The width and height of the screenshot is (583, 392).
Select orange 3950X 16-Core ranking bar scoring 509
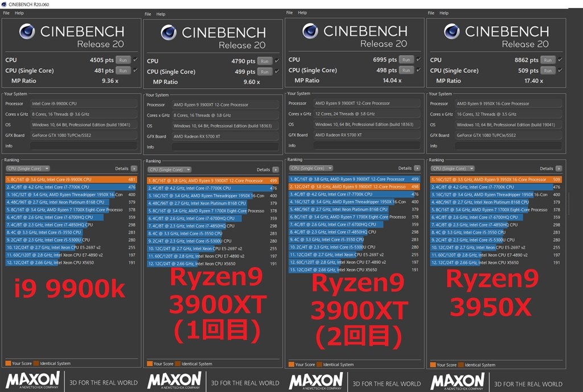(x=496, y=179)
